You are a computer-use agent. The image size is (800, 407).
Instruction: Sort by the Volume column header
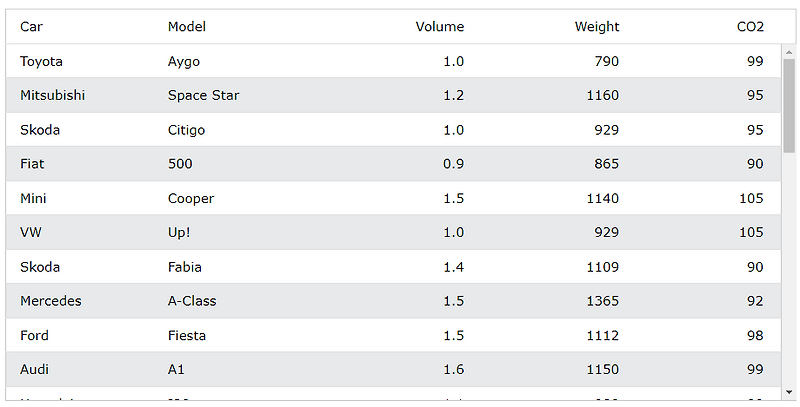[x=440, y=27]
